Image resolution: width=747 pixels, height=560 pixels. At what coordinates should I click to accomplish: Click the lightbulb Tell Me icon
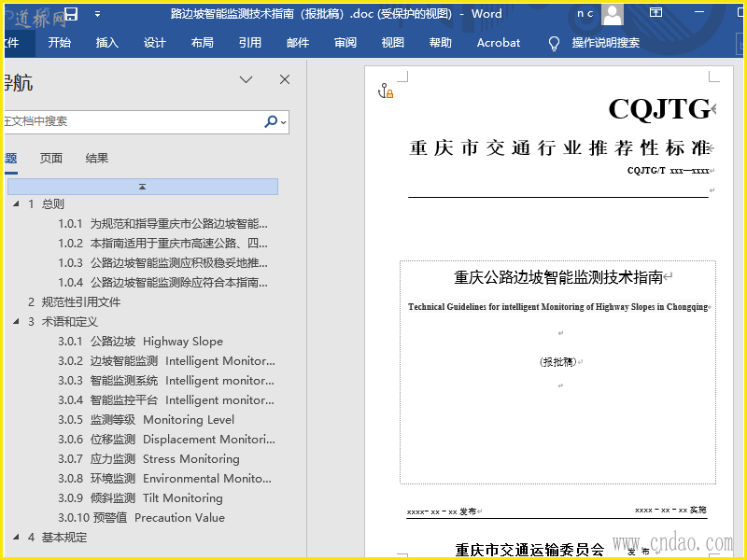[x=554, y=43]
